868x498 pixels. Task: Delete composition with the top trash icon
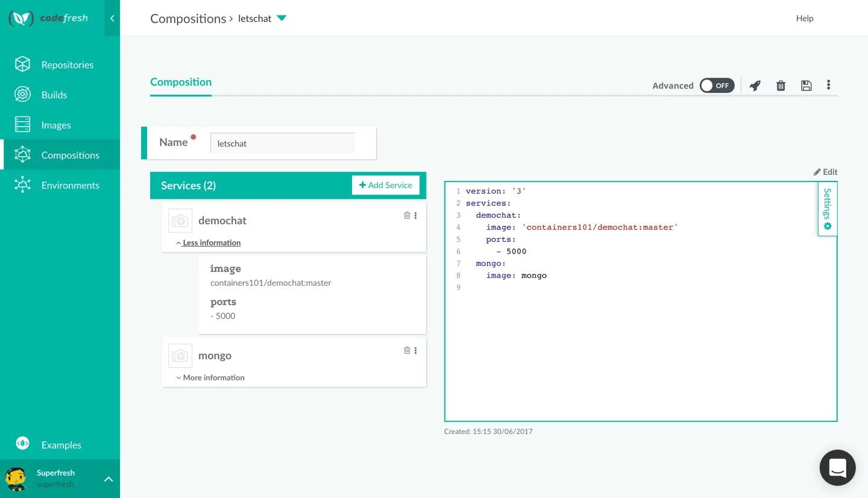[x=781, y=86]
